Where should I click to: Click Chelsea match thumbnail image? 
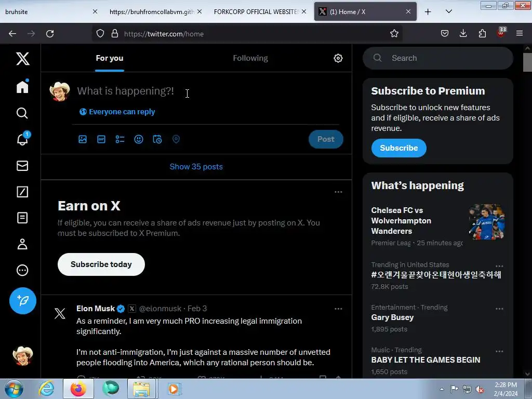click(x=486, y=222)
